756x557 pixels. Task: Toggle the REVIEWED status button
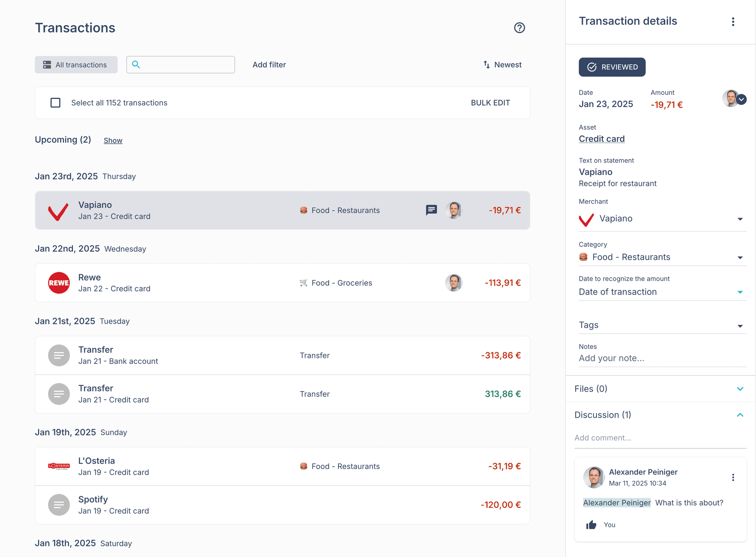tap(612, 67)
